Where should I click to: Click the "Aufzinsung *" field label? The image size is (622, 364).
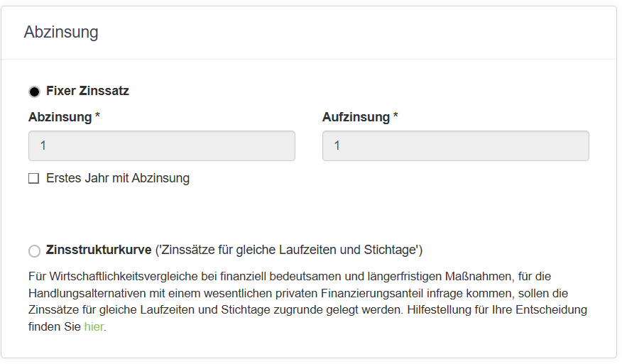pyautogui.click(x=356, y=117)
